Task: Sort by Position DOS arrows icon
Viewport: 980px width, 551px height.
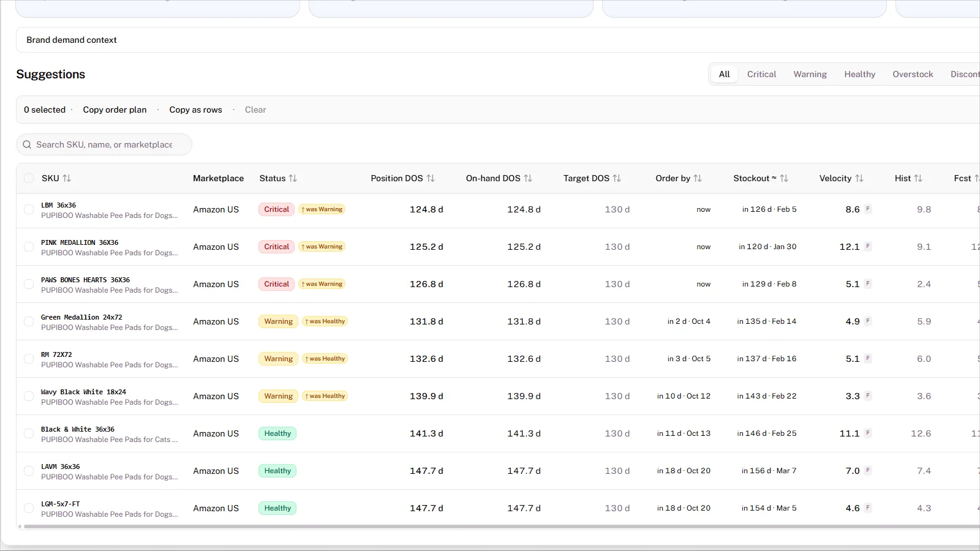Action: 431,178
